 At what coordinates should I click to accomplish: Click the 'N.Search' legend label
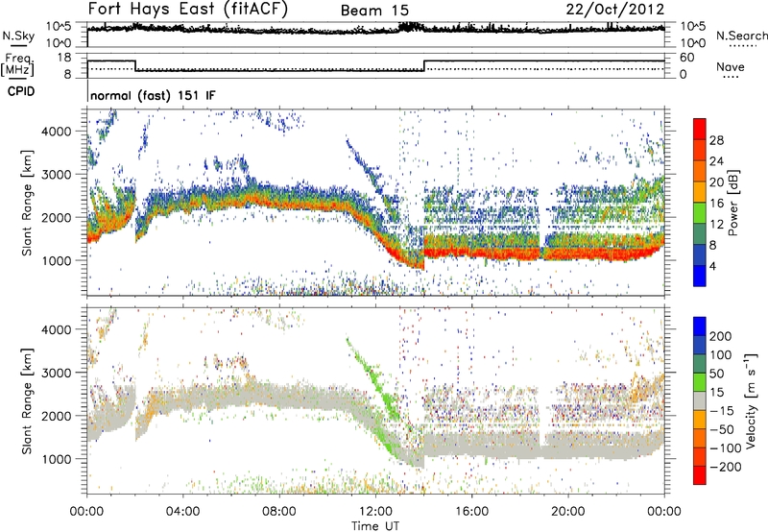(741, 36)
